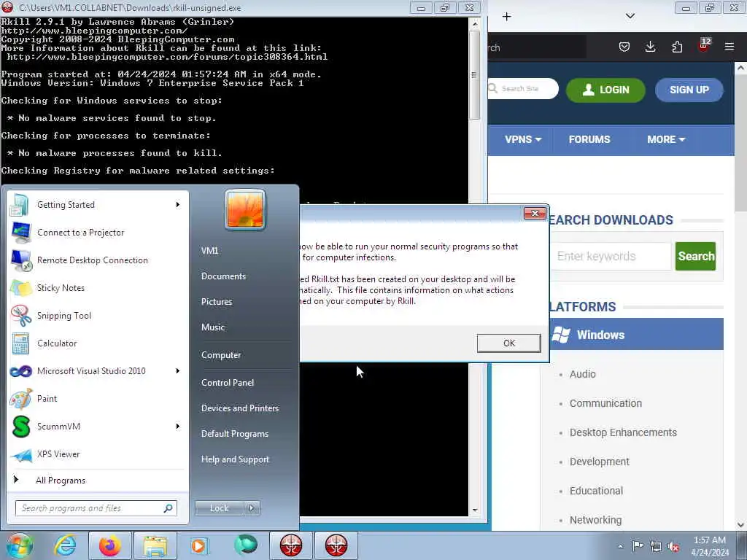Open Control Panel
This screenshot has height=560, width=747.
[228, 383]
